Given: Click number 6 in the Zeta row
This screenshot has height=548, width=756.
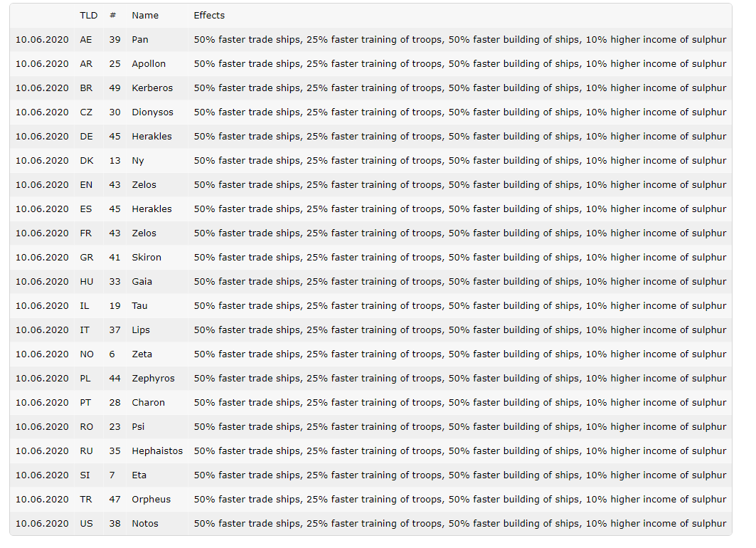Looking at the screenshot, I should (x=112, y=354).
